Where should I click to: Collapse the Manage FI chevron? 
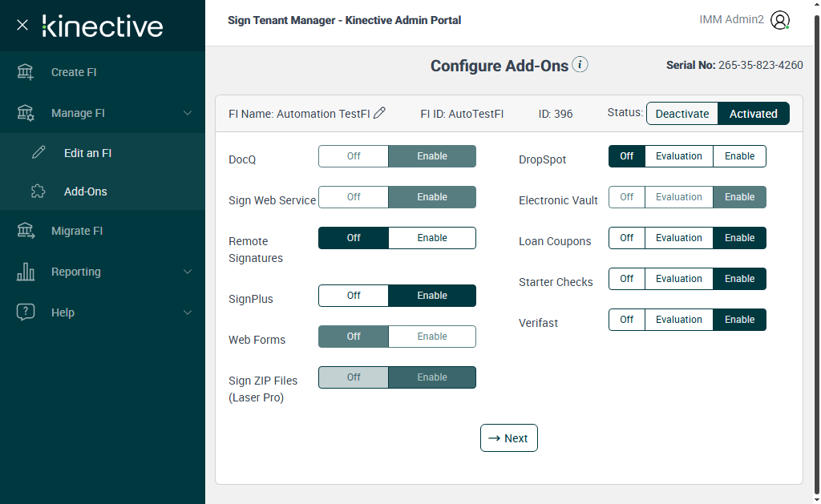(188, 113)
